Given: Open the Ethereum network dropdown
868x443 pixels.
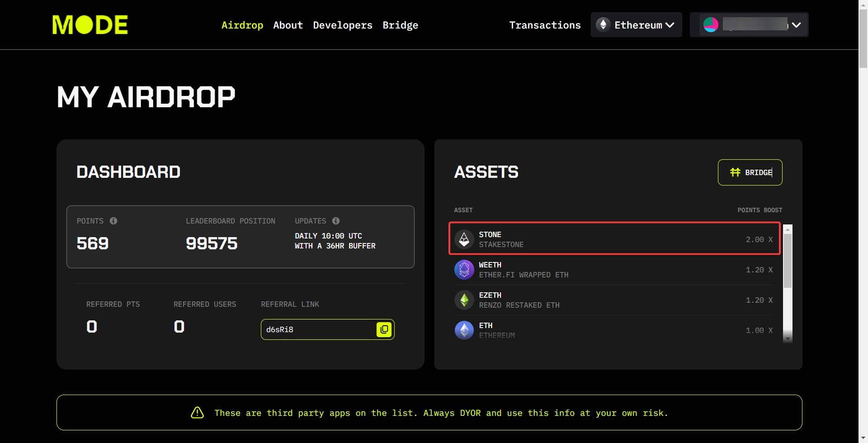Looking at the screenshot, I should (x=636, y=25).
